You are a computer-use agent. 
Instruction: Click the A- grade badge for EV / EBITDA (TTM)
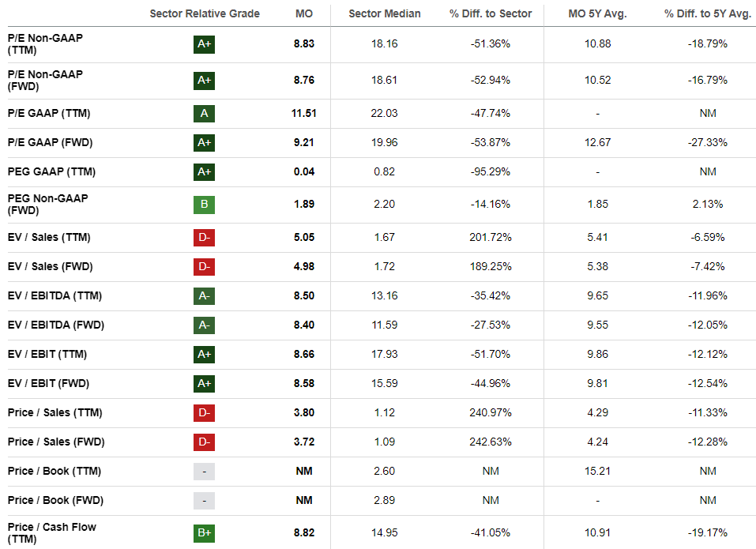[x=204, y=296]
